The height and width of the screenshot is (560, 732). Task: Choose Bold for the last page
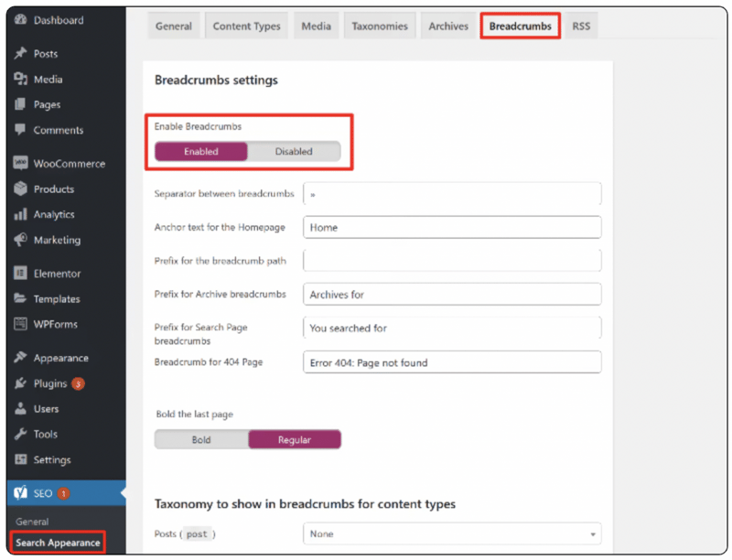[x=201, y=439]
